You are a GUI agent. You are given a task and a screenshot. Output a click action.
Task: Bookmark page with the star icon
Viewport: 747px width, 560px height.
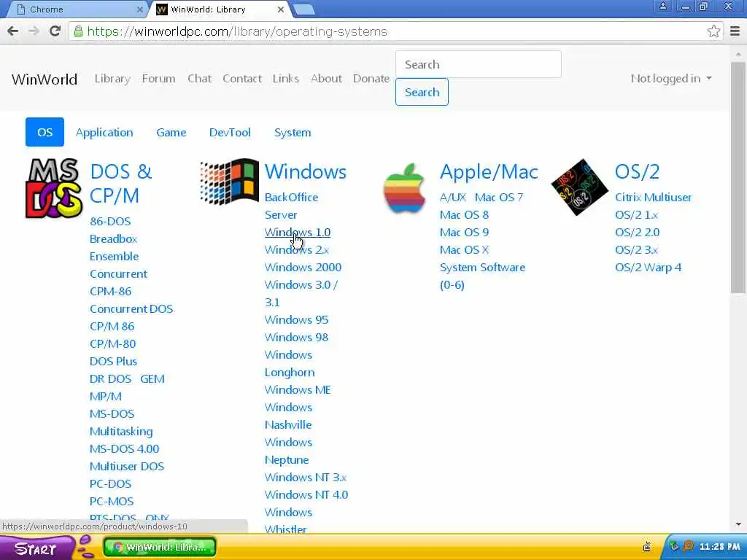tap(713, 31)
